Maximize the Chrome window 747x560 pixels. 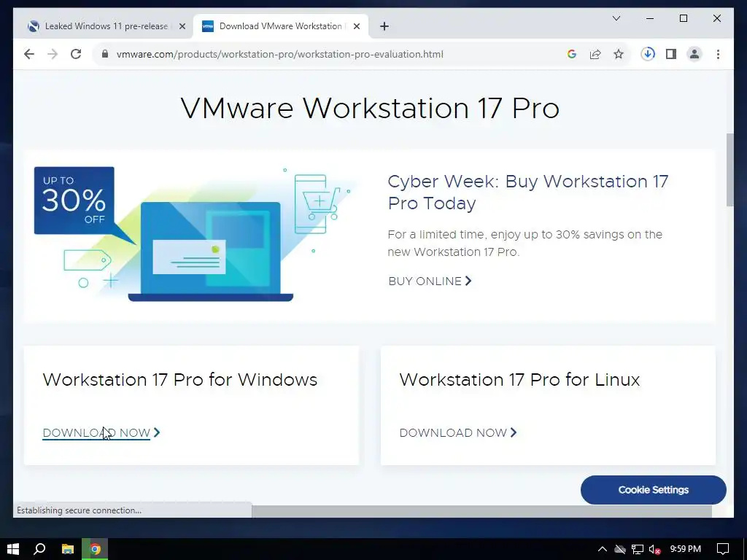[x=683, y=18]
